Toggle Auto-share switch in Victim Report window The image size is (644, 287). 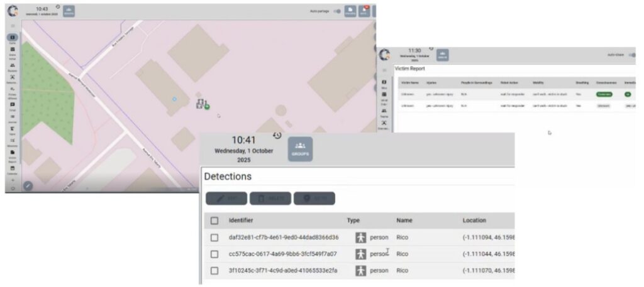(632, 55)
